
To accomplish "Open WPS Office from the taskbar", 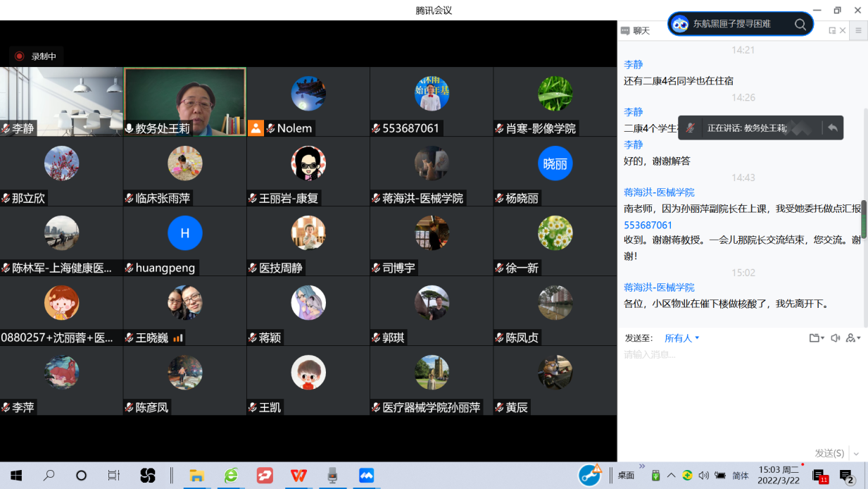I will 298,476.
